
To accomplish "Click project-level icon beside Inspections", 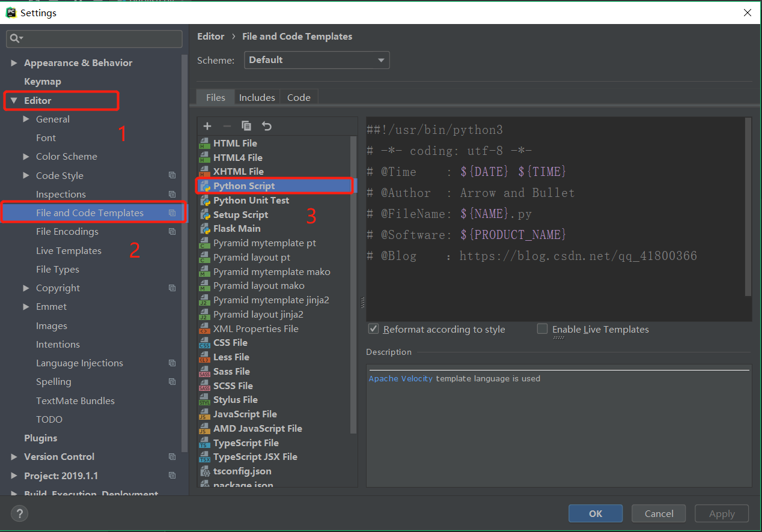I will pos(172,195).
